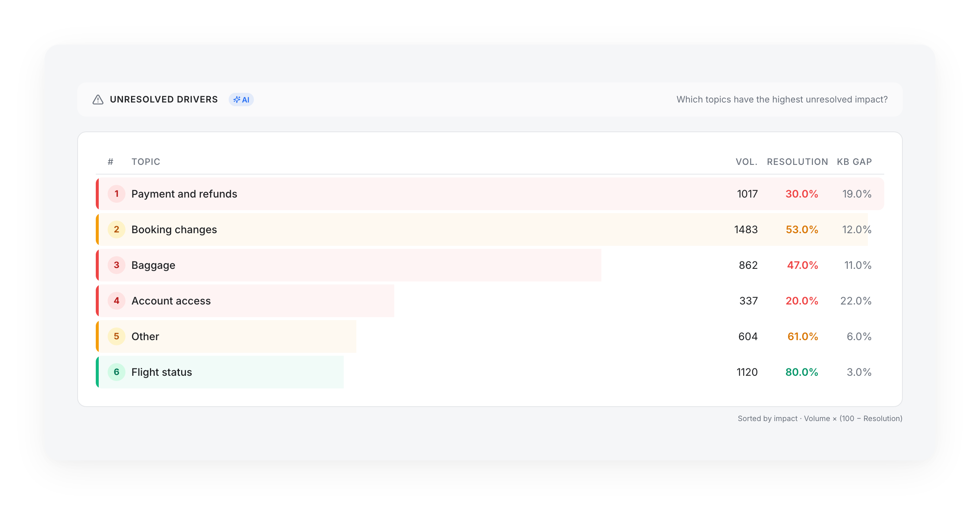Viewport: 980px width, 505px height.
Task: Click the TOPIC column header
Action: [x=146, y=162]
